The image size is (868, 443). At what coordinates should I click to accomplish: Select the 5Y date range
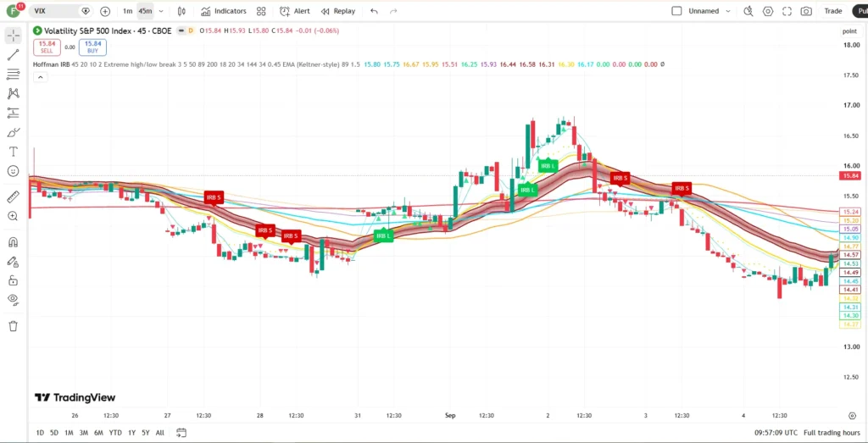pos(146,433)
